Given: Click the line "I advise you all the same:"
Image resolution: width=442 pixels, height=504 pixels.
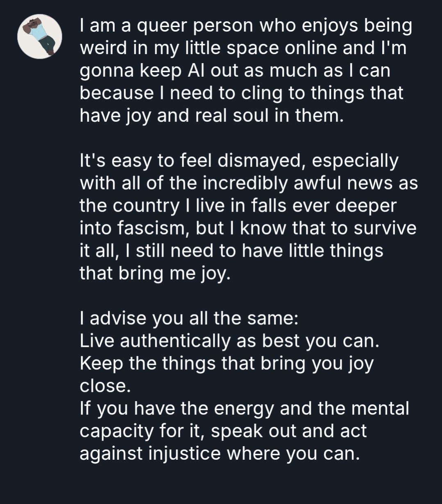Looking at the screenshot, I should tap(189, 319).
